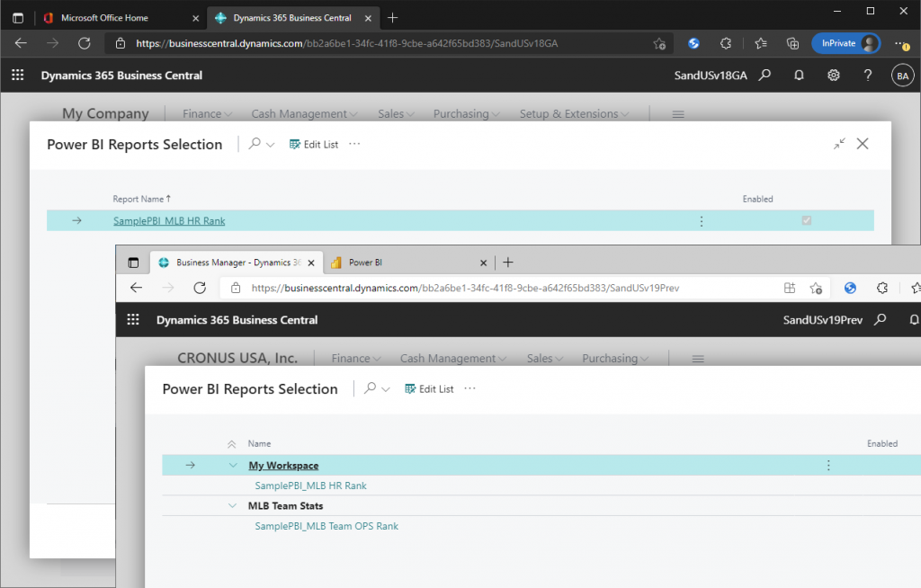Click back arrow in front browser

(x=137, y=287)
